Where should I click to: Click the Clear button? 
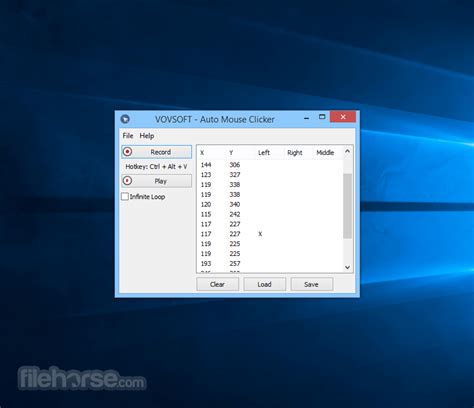[217, 284]
